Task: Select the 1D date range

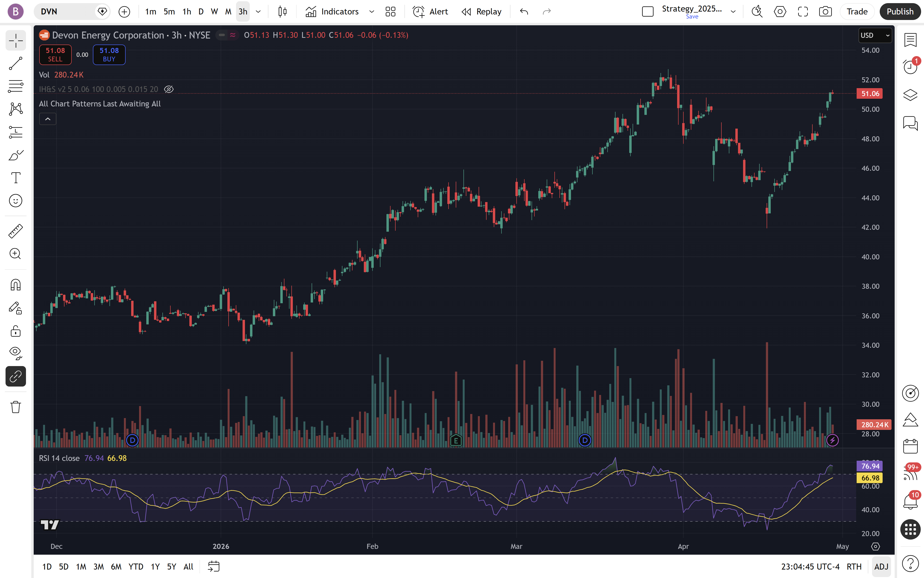Action: tap(47, 566)
